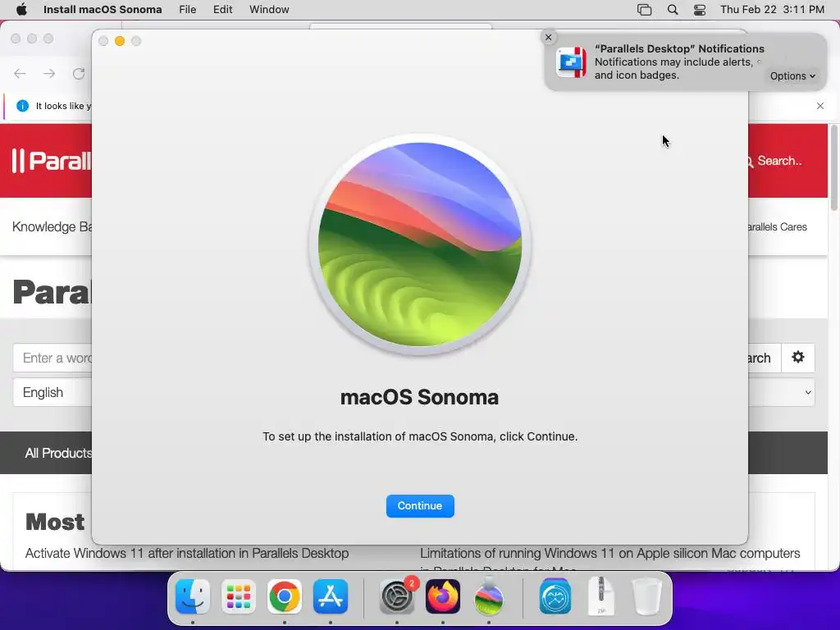Open the Edit menu
Image resolution: width=840 pixels, height=630 pixels.
click(222, 10)
